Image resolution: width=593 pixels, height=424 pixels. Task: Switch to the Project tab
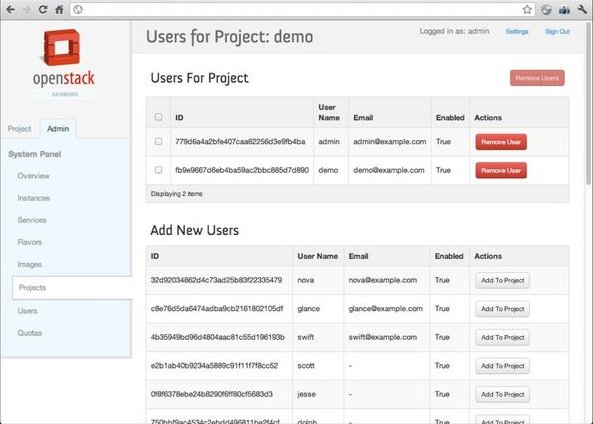point(20,129)
